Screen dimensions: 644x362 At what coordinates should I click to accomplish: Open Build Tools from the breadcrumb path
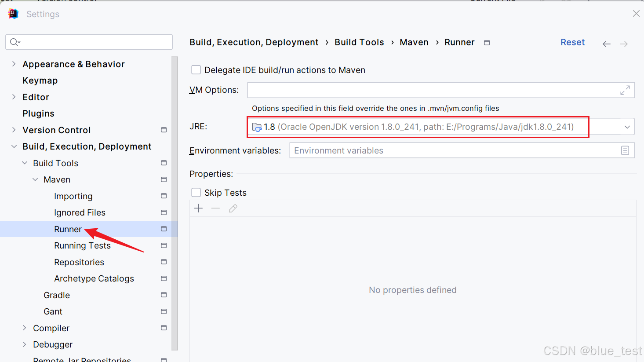[x=359, y=42]
